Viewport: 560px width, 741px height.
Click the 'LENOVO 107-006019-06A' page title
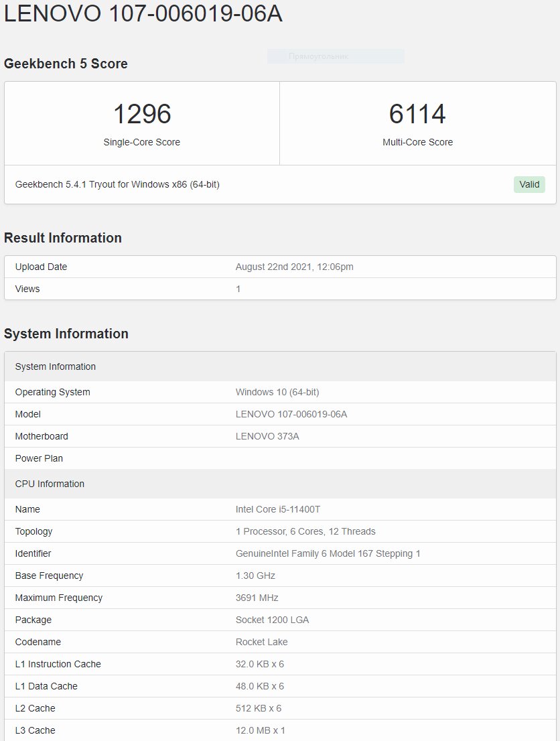pos(143,13)
